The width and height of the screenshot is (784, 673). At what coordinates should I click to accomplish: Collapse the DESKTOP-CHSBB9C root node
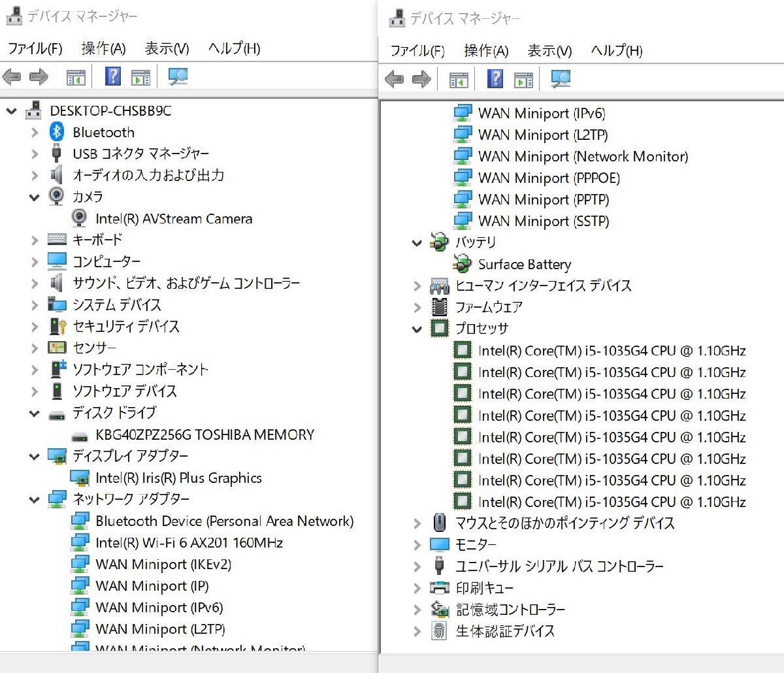(x=11, y=111)
